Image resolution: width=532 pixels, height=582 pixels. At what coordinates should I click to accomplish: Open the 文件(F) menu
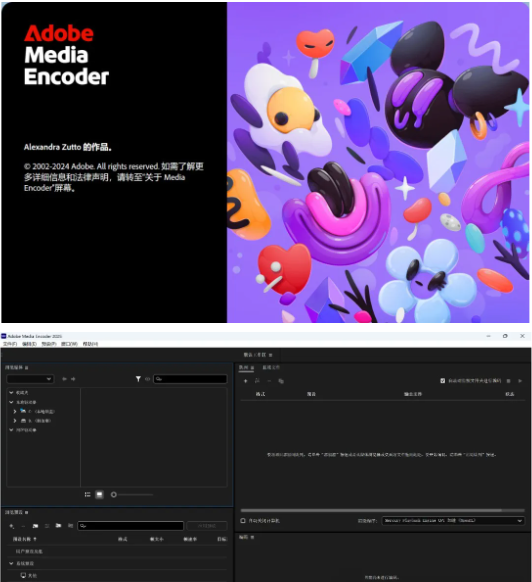[10, 344]
